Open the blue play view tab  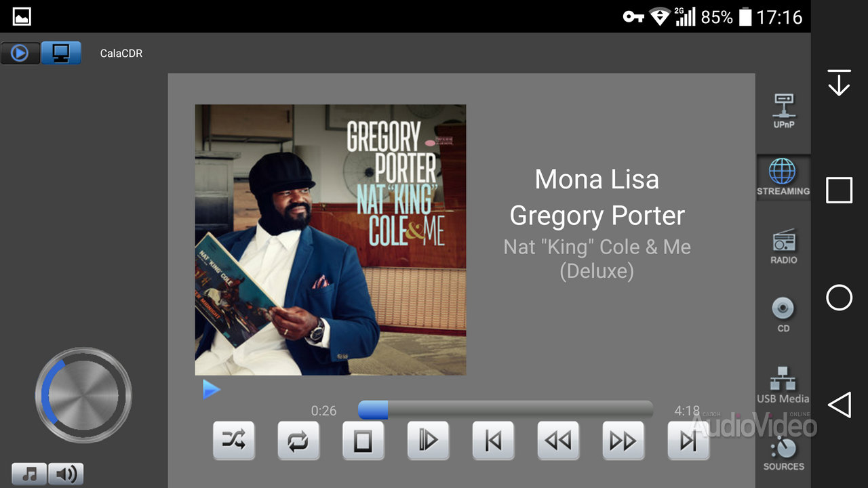click(x=20, y=53)
